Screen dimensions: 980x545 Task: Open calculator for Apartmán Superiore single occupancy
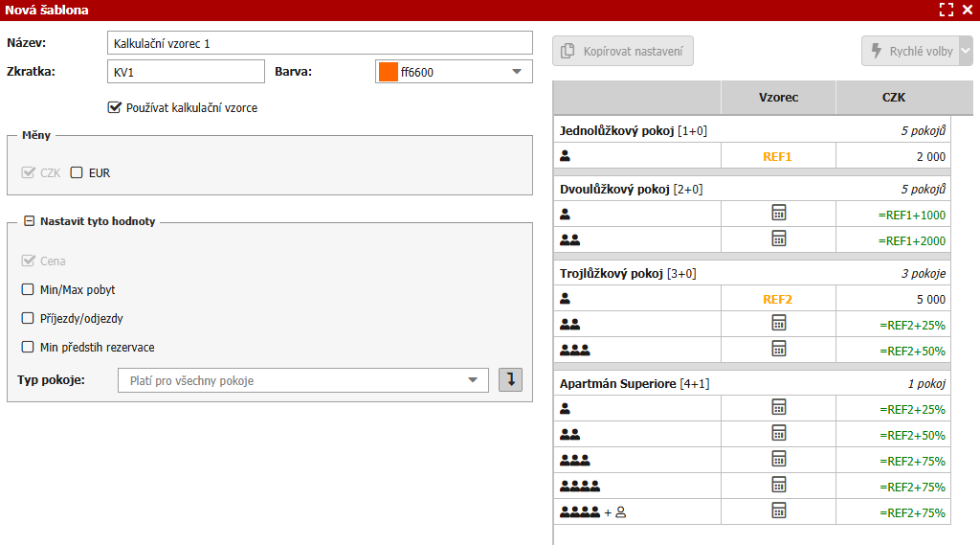click(x=778, y=407)
